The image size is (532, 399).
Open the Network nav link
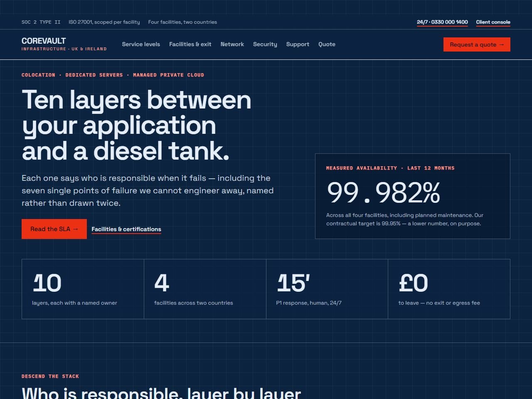click(x=232, y=44)
